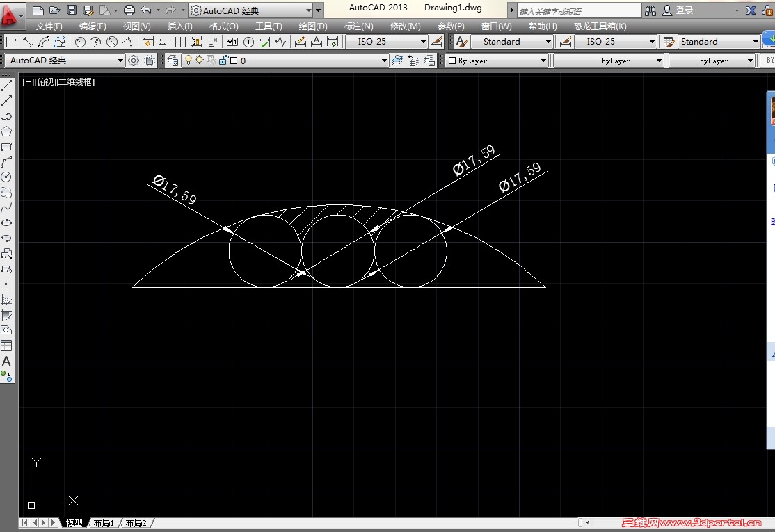This screenshot has height=532, width=775.
Task: Open the 绘图(D) menu
Action: point(313,26)
